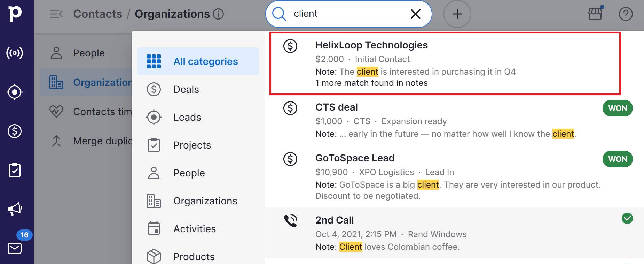Filter search results by Deals
This screenshot has height=264, width=644.
click(x=198, y=89)
